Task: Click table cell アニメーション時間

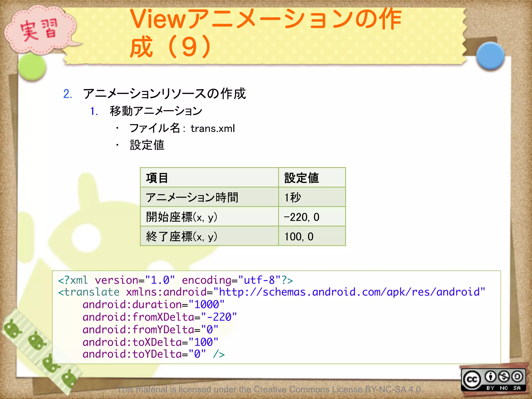Action: point(209,197)
